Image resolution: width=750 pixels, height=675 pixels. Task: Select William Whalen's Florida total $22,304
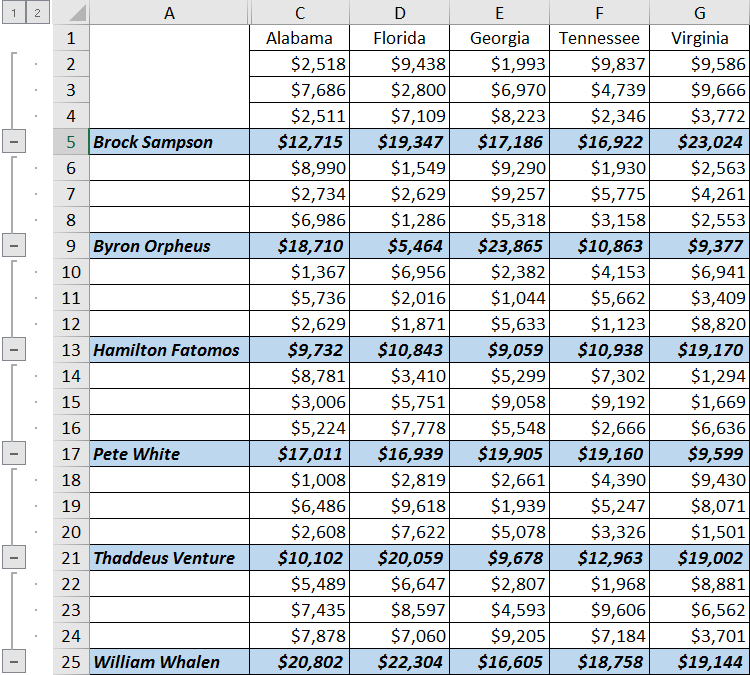(400, 662)
